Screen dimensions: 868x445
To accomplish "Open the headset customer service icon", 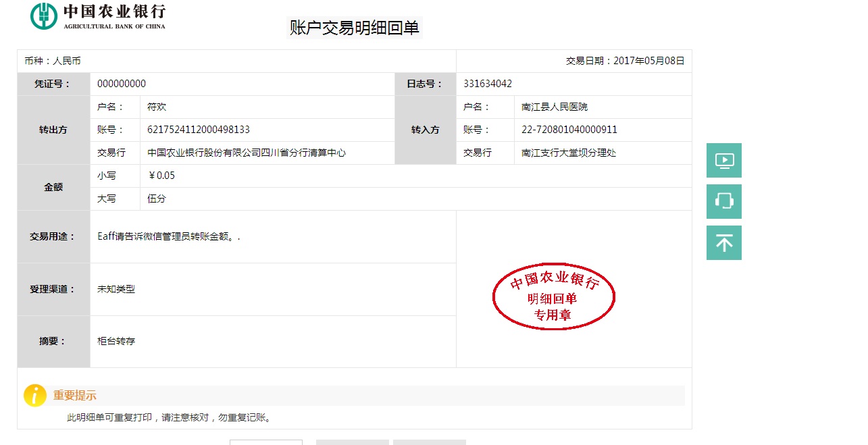I will [724, 201].
